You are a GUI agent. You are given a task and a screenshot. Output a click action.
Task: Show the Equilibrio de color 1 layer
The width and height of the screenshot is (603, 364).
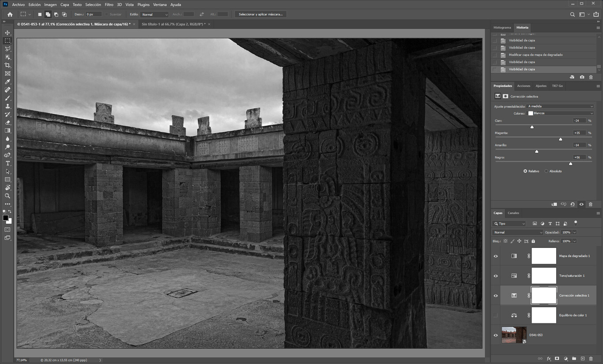pyautogui.click(x=495, y=315)
